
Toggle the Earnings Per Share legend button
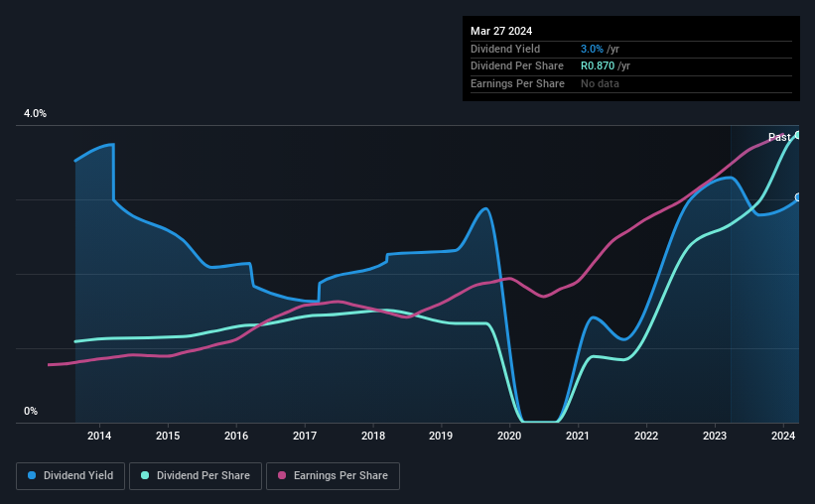(x=333, y=476)
